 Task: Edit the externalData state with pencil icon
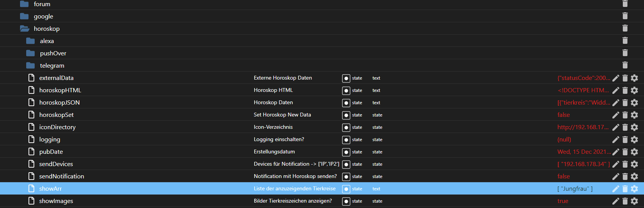coord(615,78)
